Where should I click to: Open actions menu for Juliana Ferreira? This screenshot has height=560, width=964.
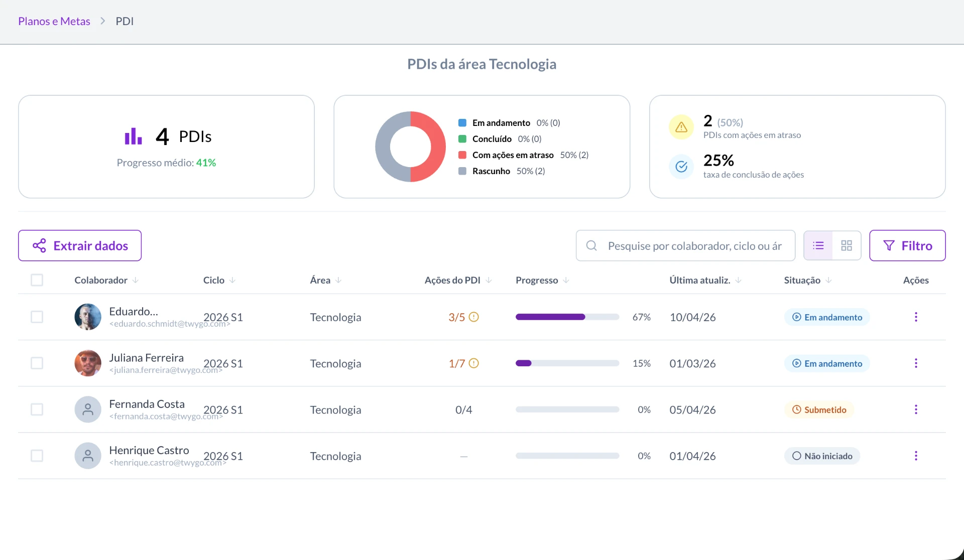tap(916, 363)
